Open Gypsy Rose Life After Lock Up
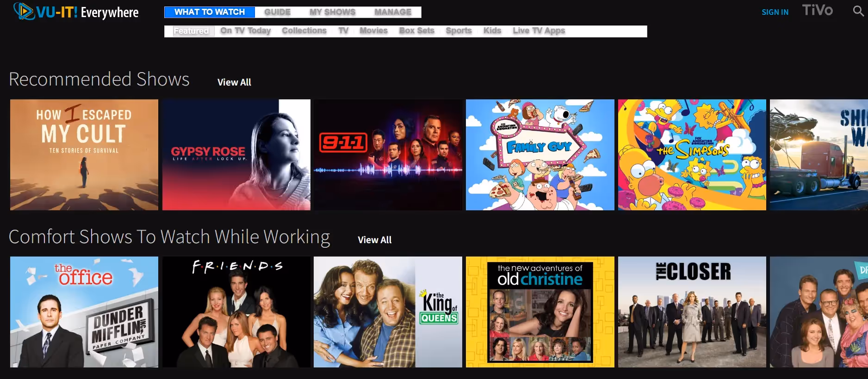The width and height of the screenshot is (868, 379). (236, 155)
